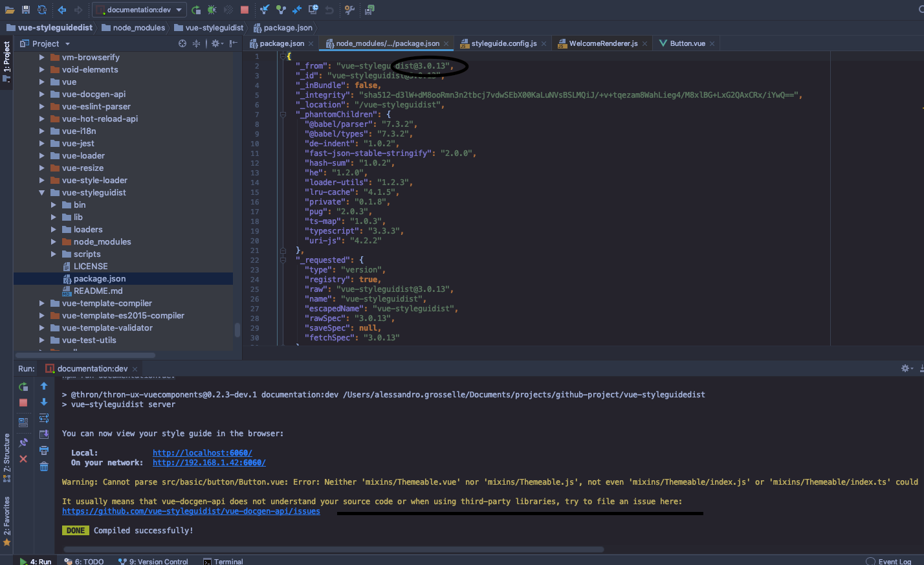This screenshot has width=924, height=565.
Task: Open the run configurations dropdown
Action: (x=179, y=10)
